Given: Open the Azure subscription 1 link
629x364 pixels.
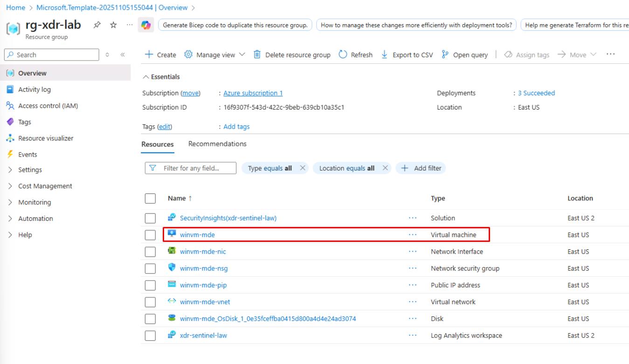Looking at the screenshot, I should click(x=253, y=93).
